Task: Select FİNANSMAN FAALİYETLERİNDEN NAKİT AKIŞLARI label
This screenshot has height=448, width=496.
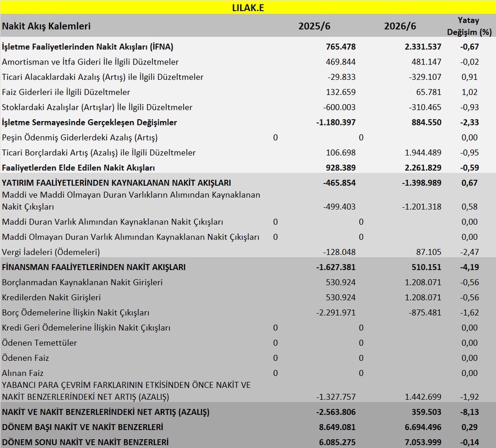Action: pos(93,267)
